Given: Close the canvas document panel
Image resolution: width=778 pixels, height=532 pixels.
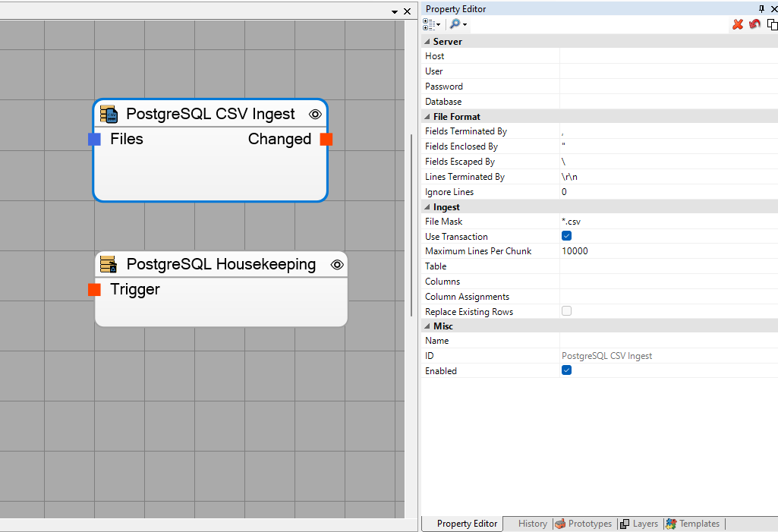Looking at the screenshot, I should [x=408, y=11].
